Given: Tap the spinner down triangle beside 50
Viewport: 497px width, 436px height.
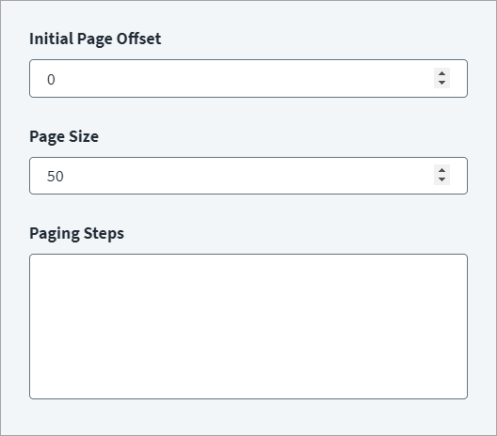Looking at the screenshot, I should 442,180.
